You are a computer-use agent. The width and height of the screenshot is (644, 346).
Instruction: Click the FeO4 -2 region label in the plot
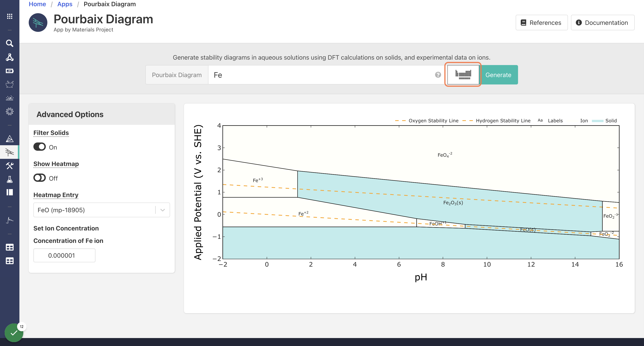[x=445, y=155]
